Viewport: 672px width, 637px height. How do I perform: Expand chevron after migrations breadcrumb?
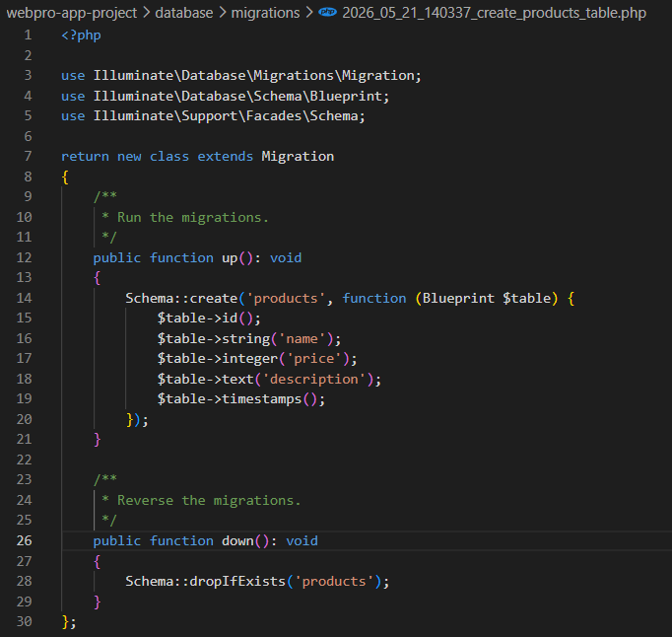click(309, 13)
